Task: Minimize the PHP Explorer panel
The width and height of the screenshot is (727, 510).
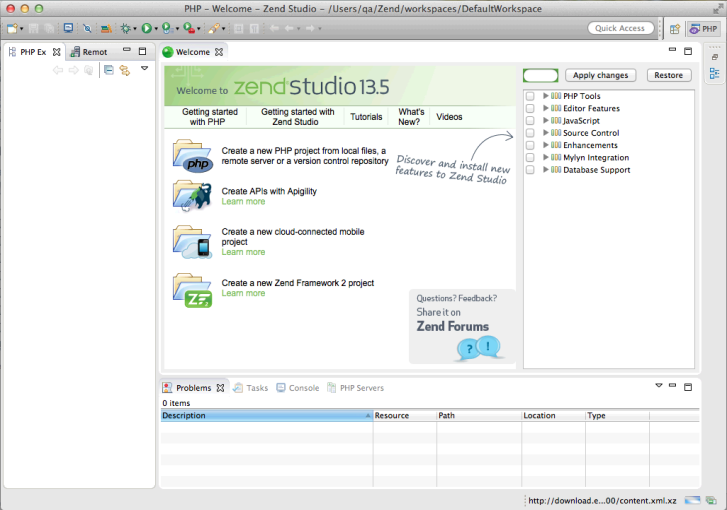Action: click(127, 49)
